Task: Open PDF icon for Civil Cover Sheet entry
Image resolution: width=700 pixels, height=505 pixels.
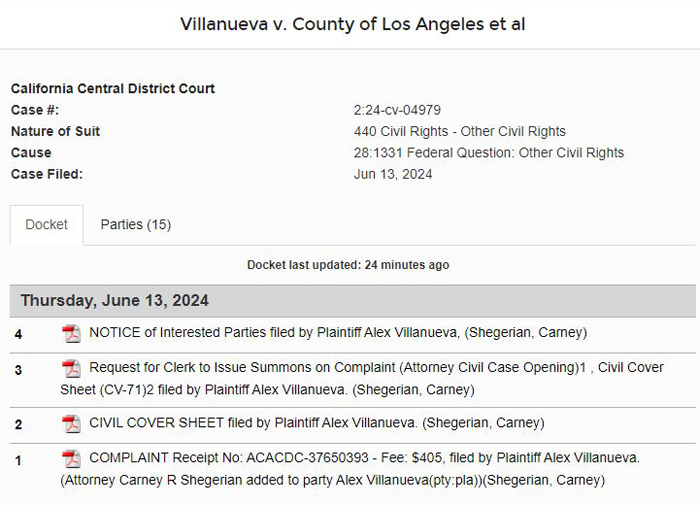Action: click(x=71, y=424)
